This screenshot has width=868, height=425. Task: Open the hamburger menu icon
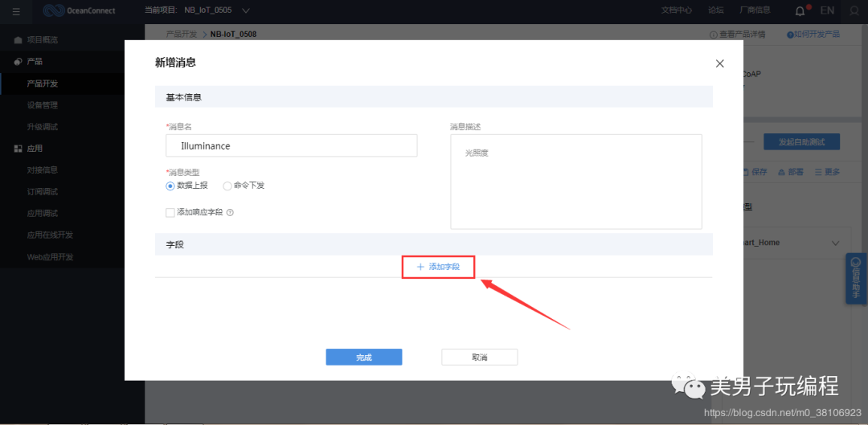pos(16,10)
